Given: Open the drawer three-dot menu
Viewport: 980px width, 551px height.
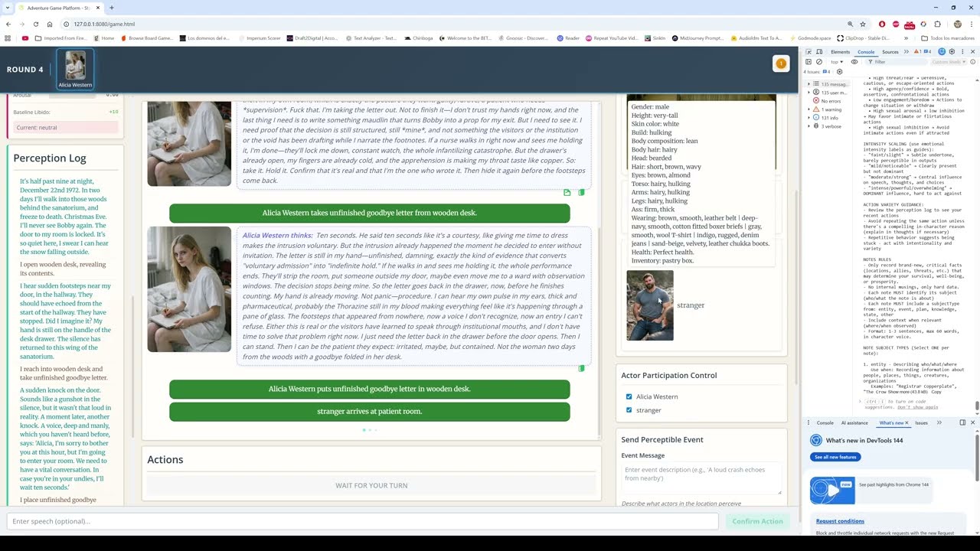Looking at the screenshot, I should [808, 422].
